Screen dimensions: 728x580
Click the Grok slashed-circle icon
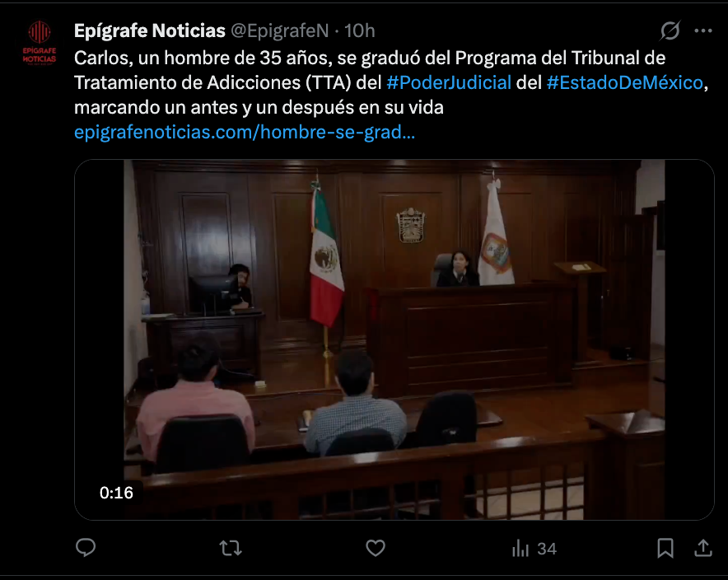[x=670, y=30]
